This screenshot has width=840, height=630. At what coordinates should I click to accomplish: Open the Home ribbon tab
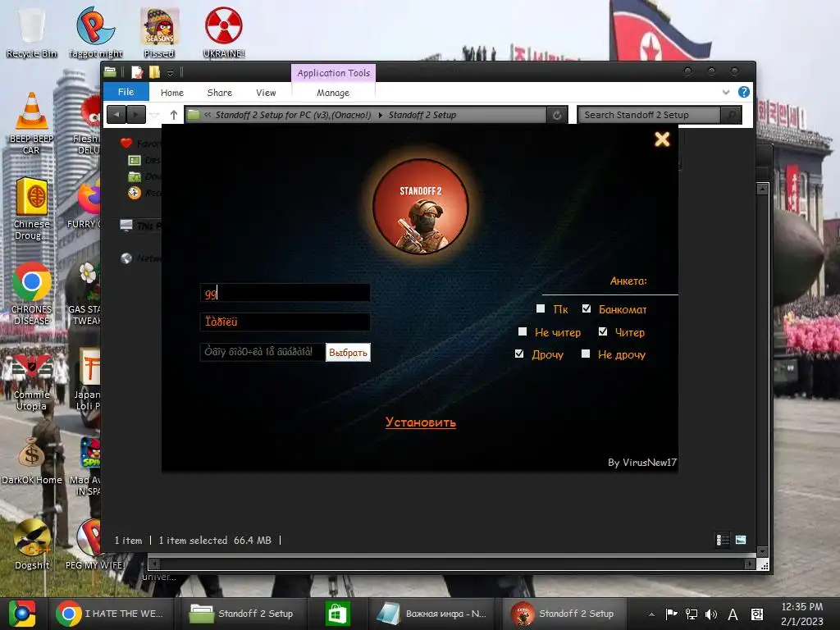click(x=172, y=93)
